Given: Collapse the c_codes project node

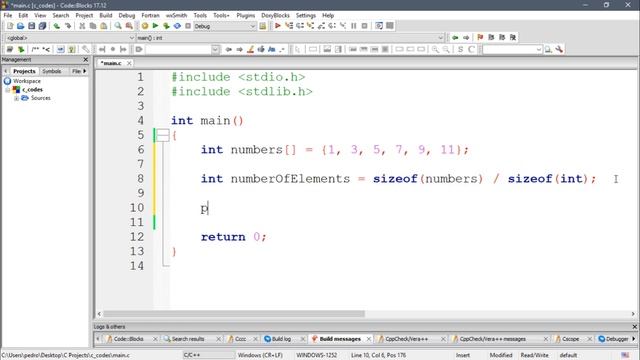Looking at the screenshot, I should [7, 90].
